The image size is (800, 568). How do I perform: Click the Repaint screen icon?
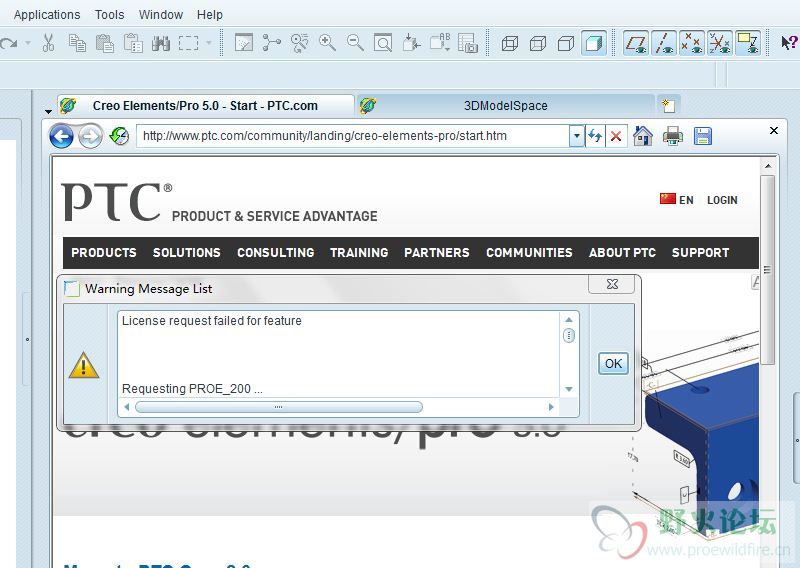(x=244, y=43)
